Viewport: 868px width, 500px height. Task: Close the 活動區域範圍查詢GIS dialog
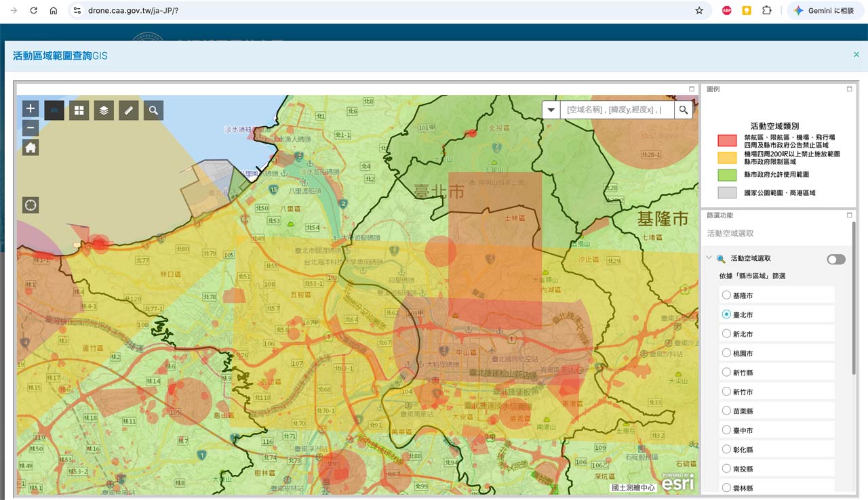click(x=856, y=54)
